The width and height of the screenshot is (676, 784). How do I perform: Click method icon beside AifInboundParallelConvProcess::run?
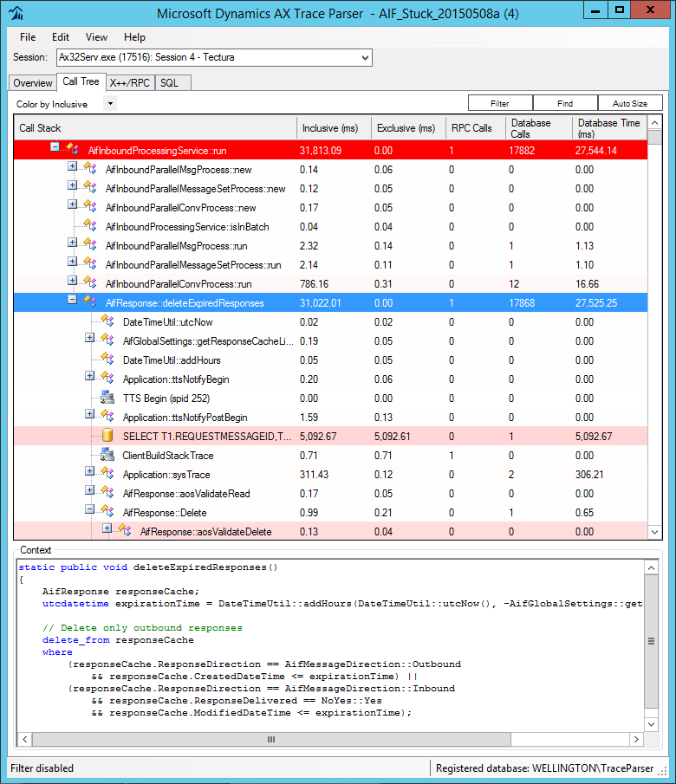(x=91, y=282)
